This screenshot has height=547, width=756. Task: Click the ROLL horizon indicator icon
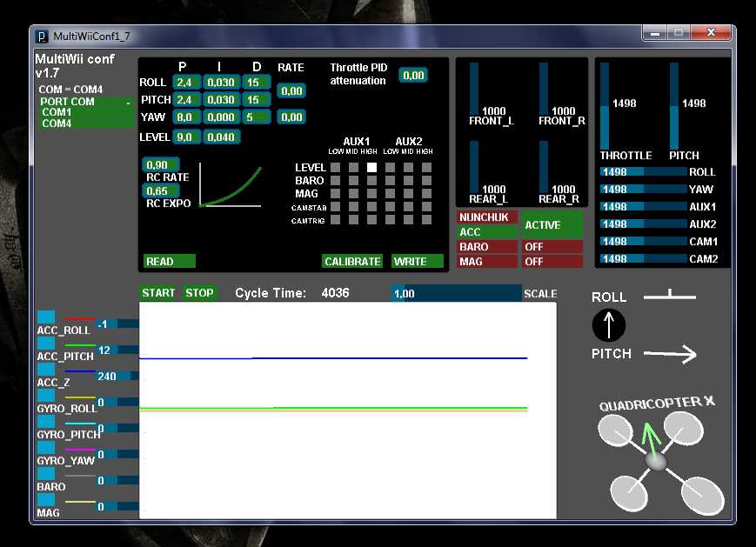(670, 295)
